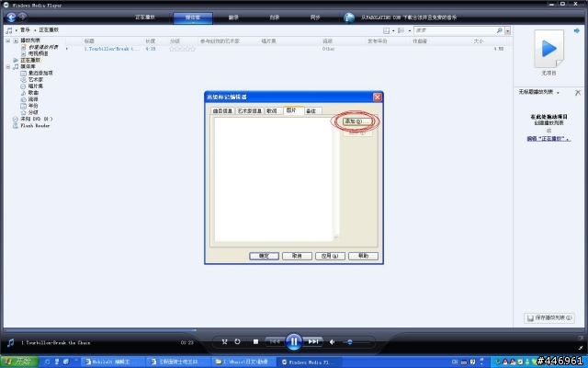This screenshot has width=588, height=368.
Task: Open the 媒体库 top tab
Action: 193,17
